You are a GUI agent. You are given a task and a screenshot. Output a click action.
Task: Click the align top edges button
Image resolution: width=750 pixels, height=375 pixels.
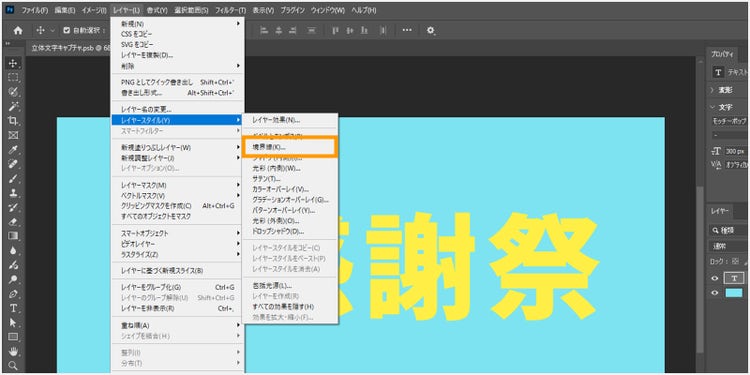point(335,30)
